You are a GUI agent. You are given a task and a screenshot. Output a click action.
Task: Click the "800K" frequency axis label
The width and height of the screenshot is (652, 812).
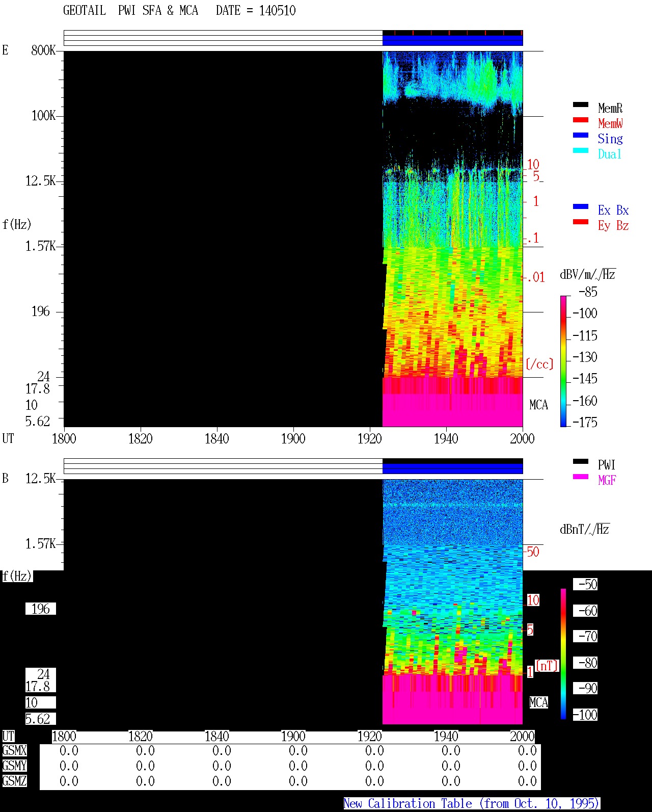tap(43, 50)
